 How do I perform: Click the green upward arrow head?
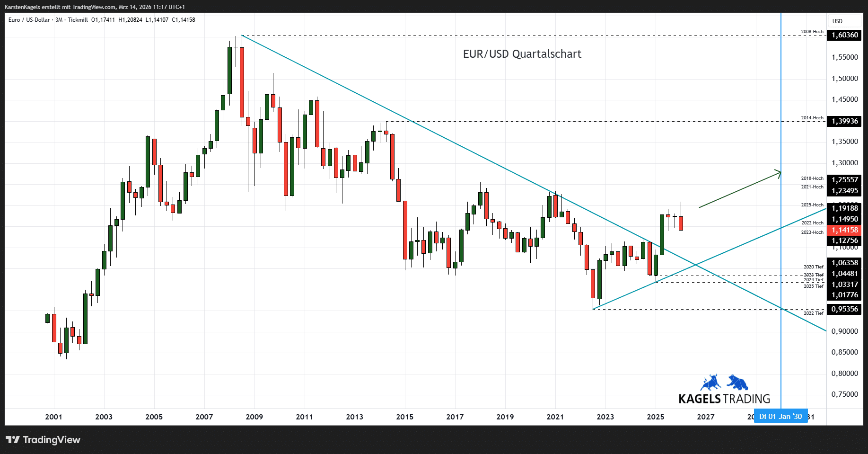point(778,173)
